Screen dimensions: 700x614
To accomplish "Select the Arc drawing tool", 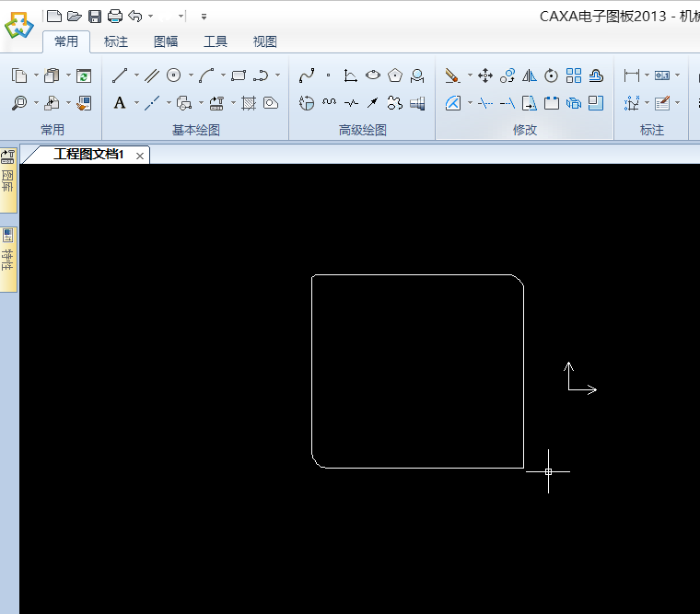I will [206, 75].
